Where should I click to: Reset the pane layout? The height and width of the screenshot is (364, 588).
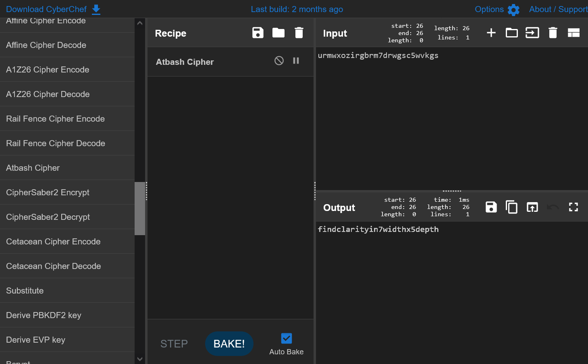(573, 33)
